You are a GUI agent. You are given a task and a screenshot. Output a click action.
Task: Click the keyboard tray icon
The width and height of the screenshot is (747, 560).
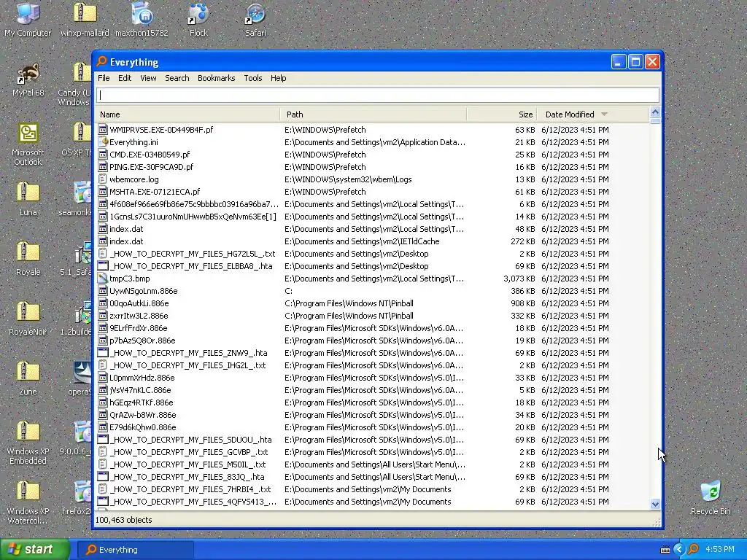pyautogui.click(x=665, y=550)
